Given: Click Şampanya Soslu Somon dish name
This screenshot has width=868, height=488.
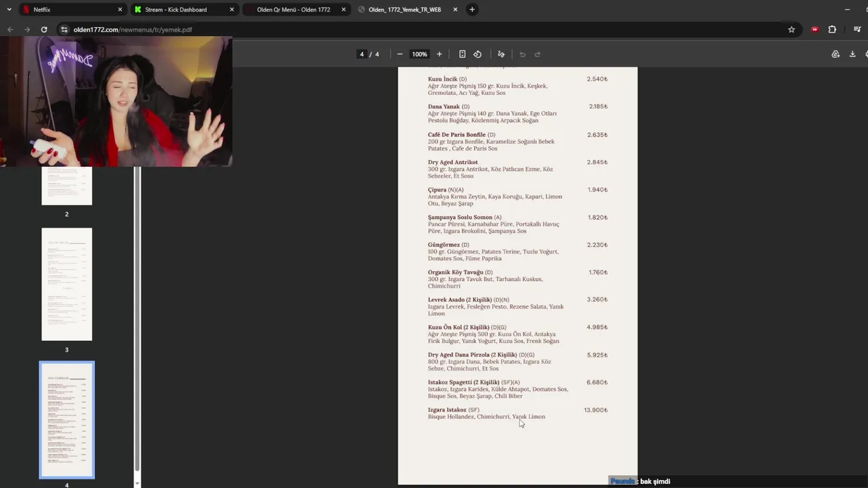Looking at the screenshot, I should pos(460,217).
